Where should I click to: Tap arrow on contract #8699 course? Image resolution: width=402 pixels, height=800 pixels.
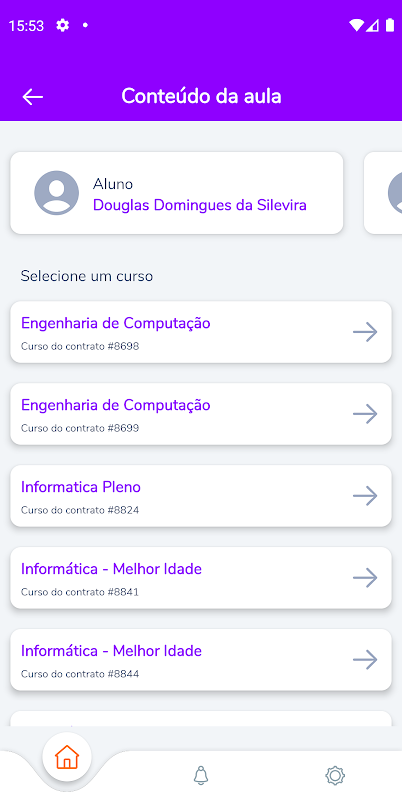click(x=365, y=414)
